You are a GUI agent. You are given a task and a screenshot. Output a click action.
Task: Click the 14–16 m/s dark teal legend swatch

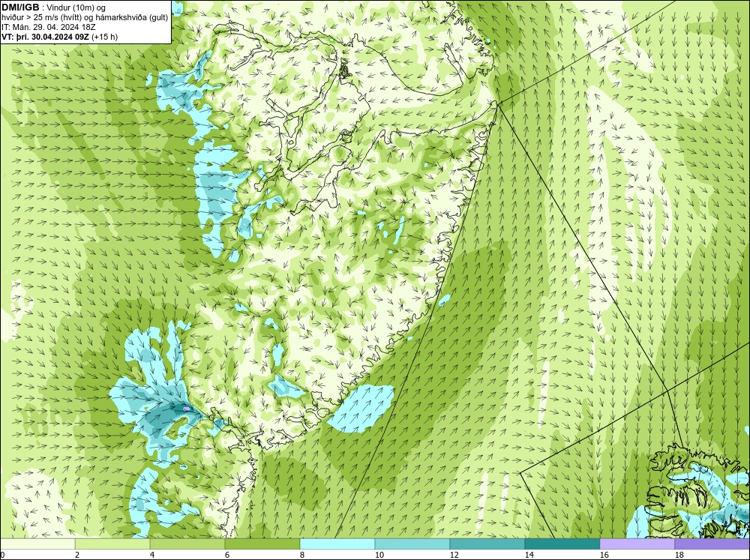(x=562, y=544)
